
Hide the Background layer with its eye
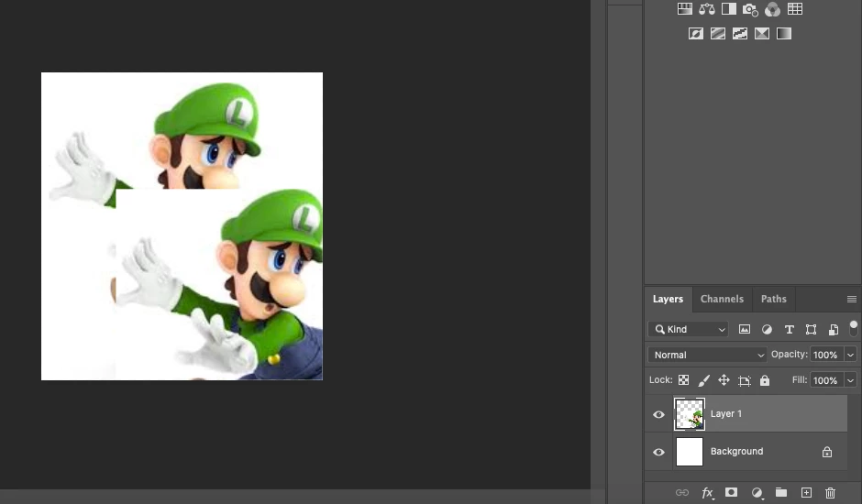(x=658, y=452)
